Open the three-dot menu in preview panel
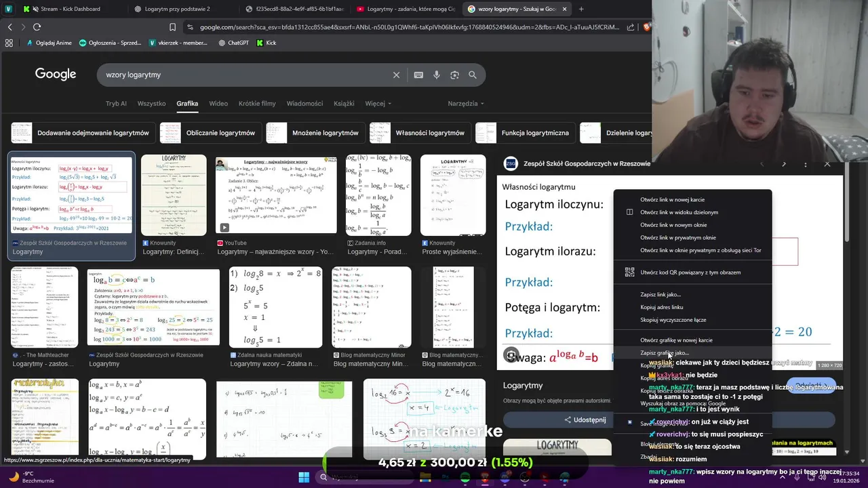 (x=806, y=164)
